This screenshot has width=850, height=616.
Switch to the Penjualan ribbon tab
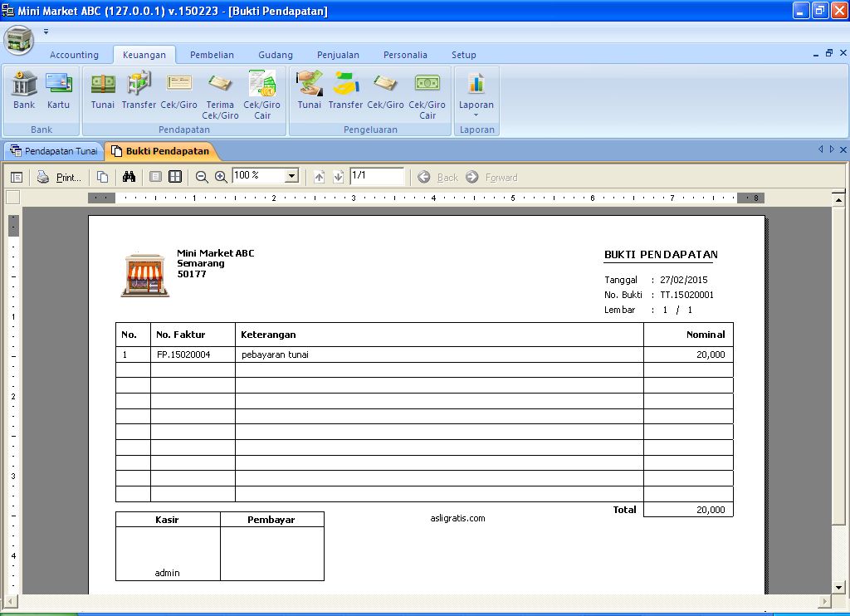pyautogui.click(x=338, y=55)
